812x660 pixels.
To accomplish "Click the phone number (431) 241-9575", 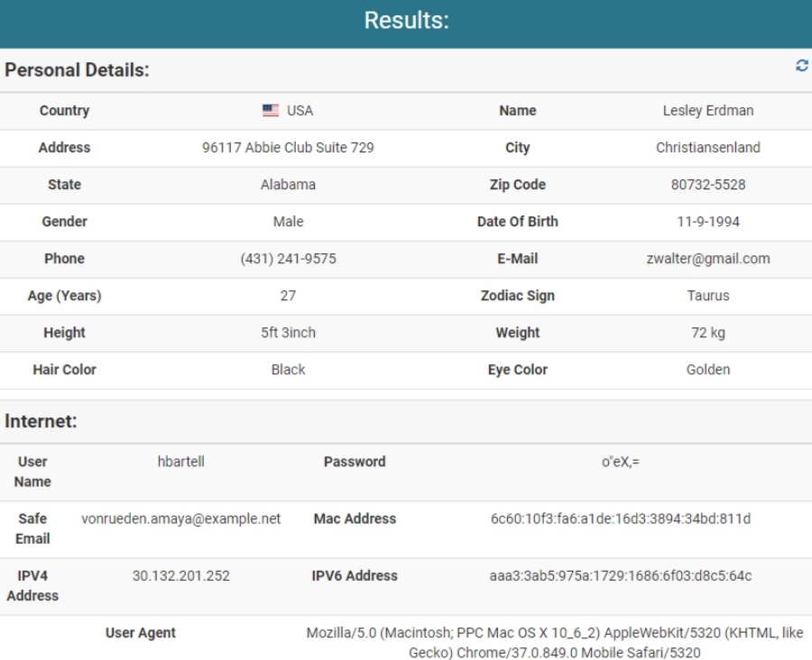I will pos(287,259).
